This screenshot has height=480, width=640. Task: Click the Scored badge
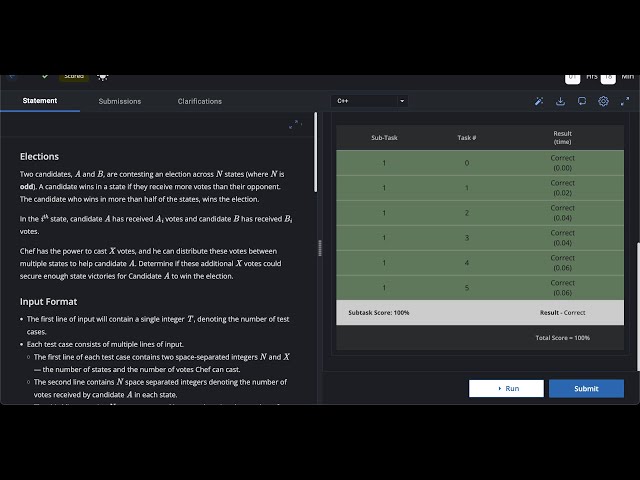[x=74, y=77]
